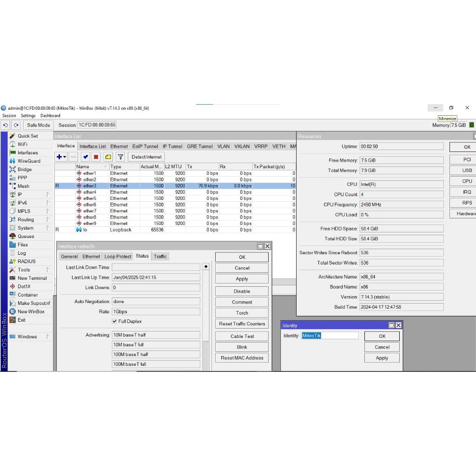Viewport: 476px width, 476px height.
Task: Click Make Supout.rif
Action: (33, 303)
